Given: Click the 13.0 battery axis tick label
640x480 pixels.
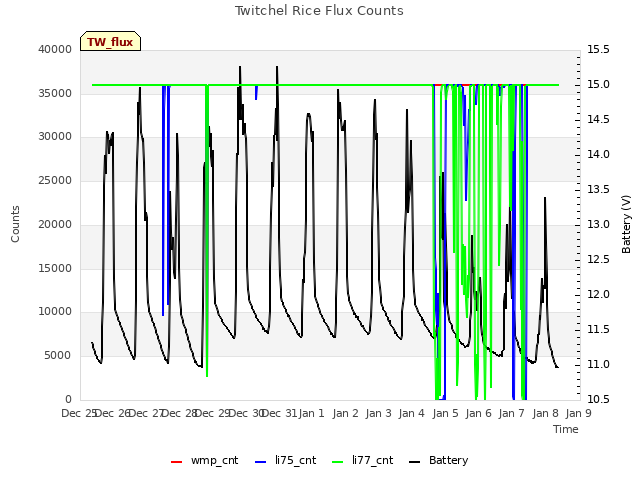Looking at the screenshot, I should click(598, 225).
